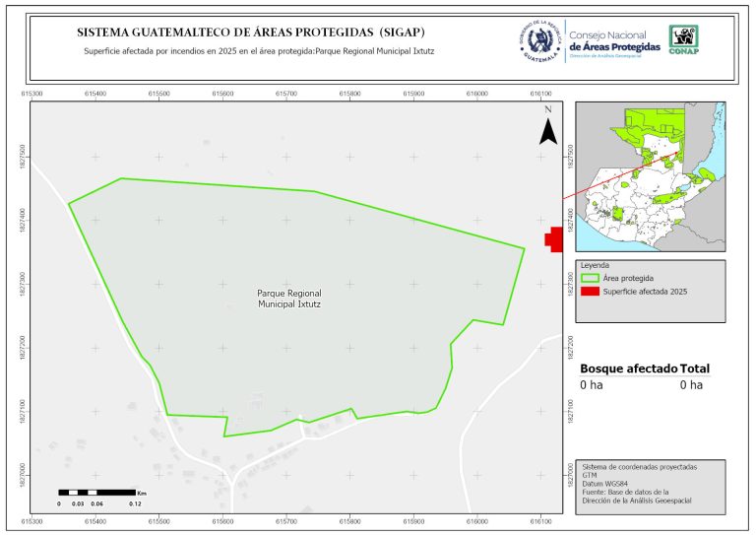Click the red affected-area block at the map edge

tap(555, 239)
